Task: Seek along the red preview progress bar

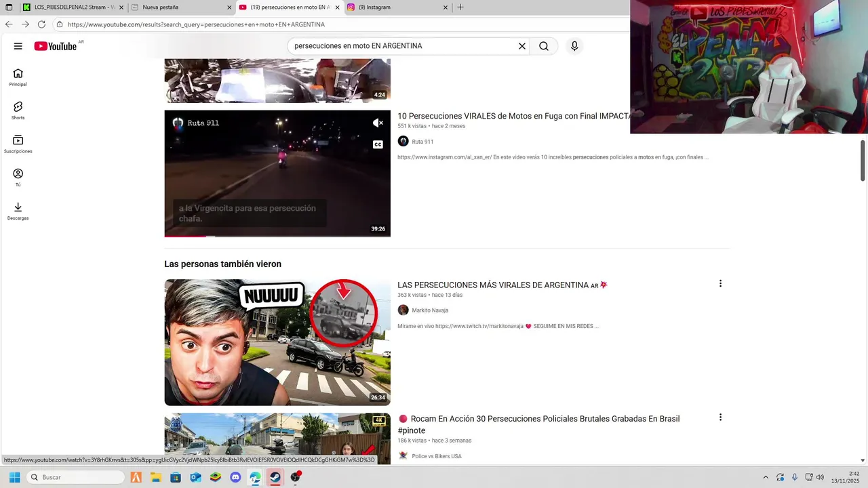Action: click(277, 236)
